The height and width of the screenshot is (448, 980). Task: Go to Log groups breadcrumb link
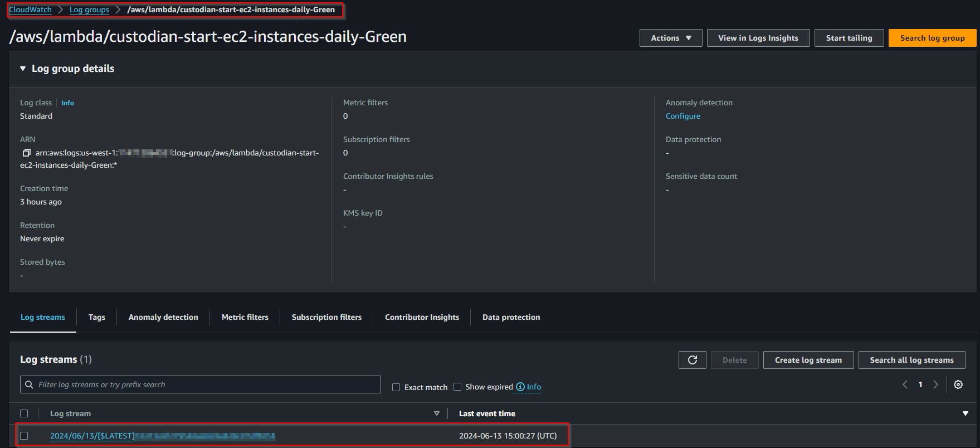pos(89,9)
